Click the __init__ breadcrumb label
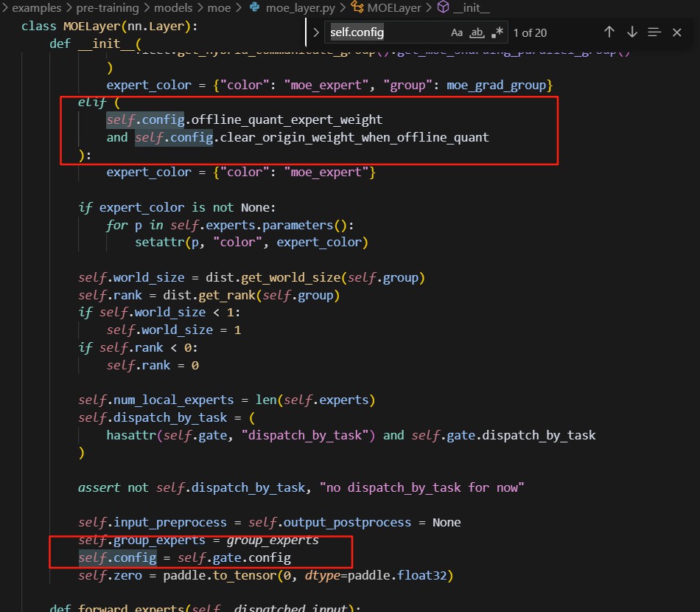Image resolution: width=700 pixels, height=612 pixels. coord(472,7)
